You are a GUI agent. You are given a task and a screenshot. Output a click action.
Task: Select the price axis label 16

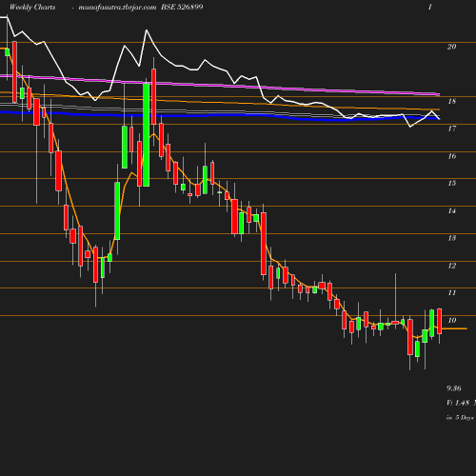(452, 156)
